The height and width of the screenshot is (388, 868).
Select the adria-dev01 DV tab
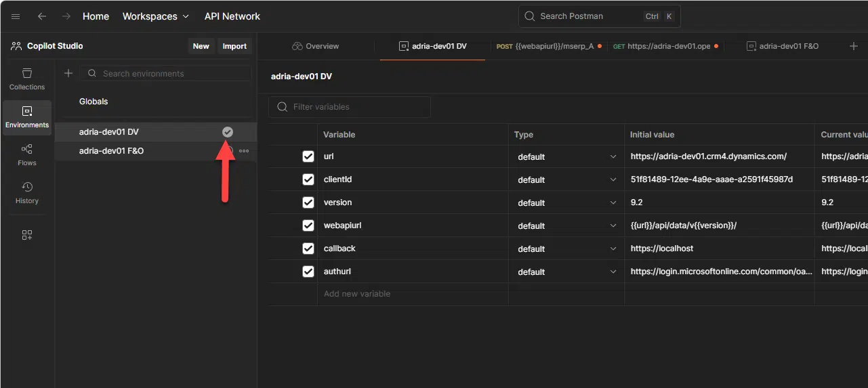432,46
